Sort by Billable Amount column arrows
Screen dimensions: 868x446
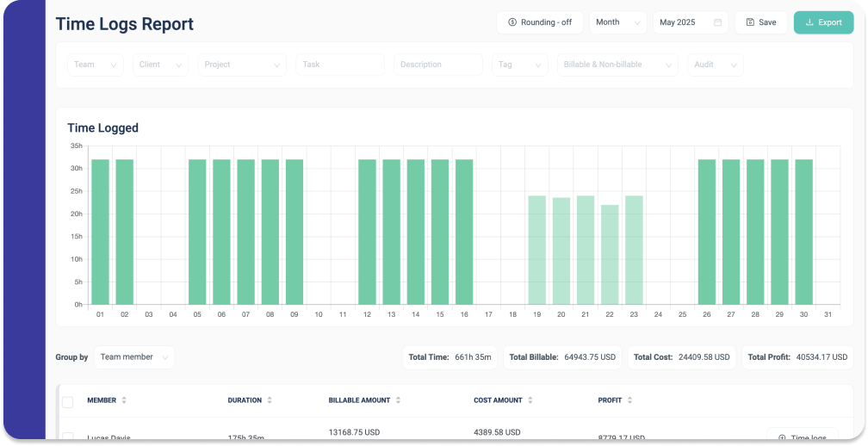click(398, 400)
